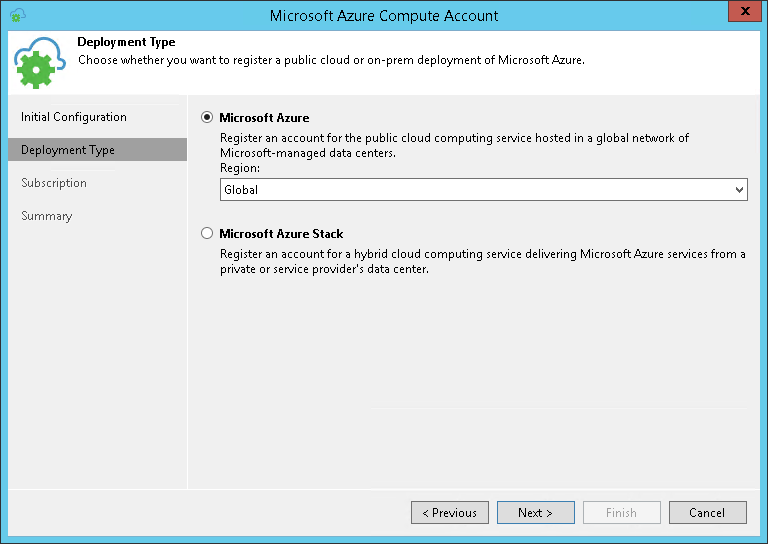The width and height of the screenshot is (768, 544).
Task: Cancel the Azure Compute Account wizard
Action: (708, 513)
